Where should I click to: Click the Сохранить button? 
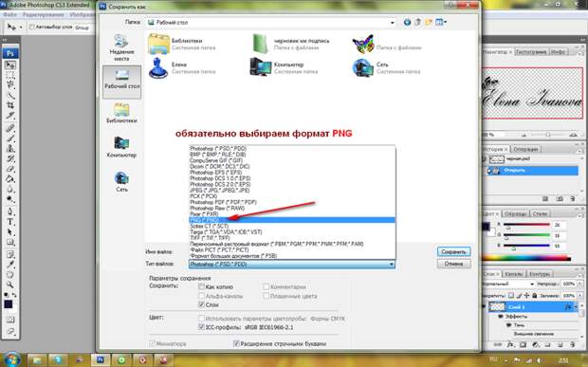pyautogui.click(x=453, y=252)
